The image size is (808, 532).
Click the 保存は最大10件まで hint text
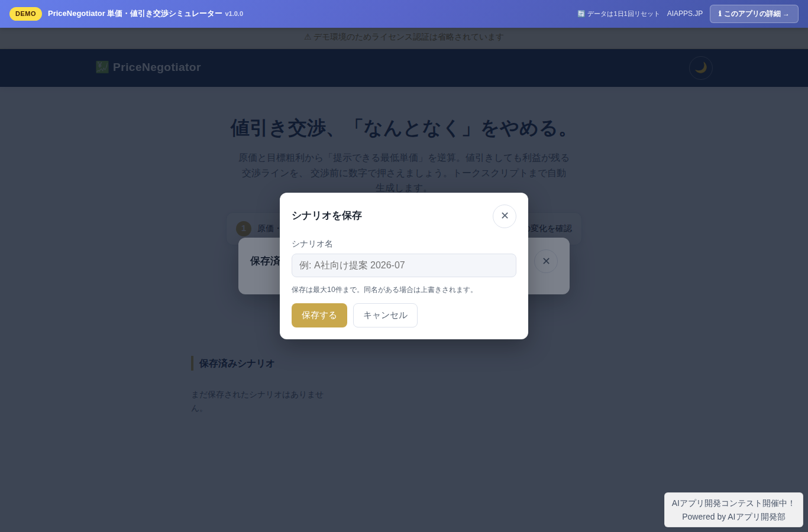[x=384, y=290]
